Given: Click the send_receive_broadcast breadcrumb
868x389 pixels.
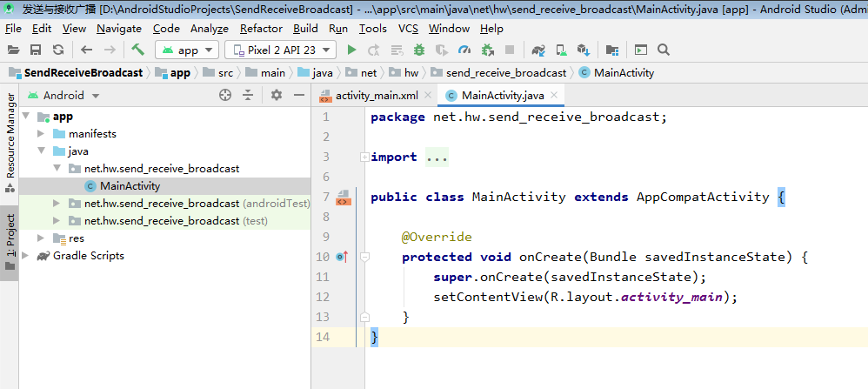Looking at the screenshot, I should (499, 72).
